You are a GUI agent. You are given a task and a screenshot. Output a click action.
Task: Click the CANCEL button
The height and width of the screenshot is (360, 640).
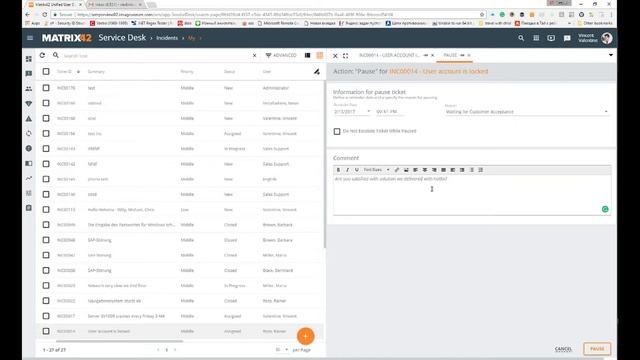[x=563, y=349]
